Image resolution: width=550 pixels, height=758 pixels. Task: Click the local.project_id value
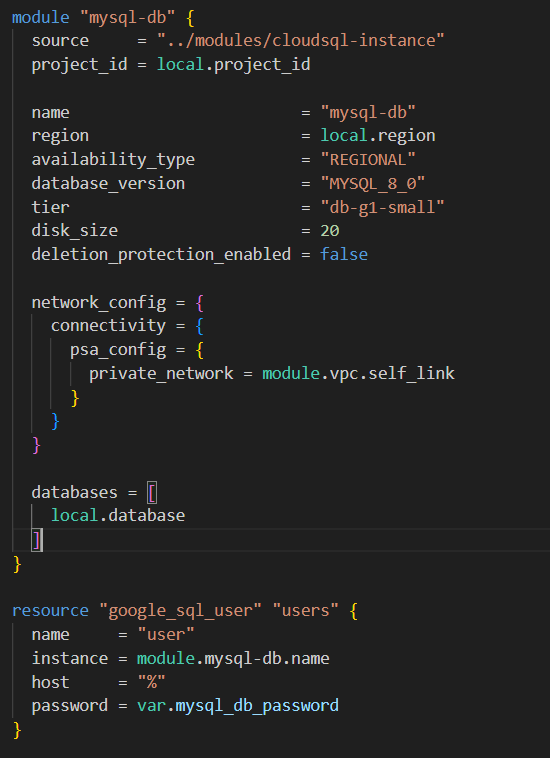click(x=233, y=65)
